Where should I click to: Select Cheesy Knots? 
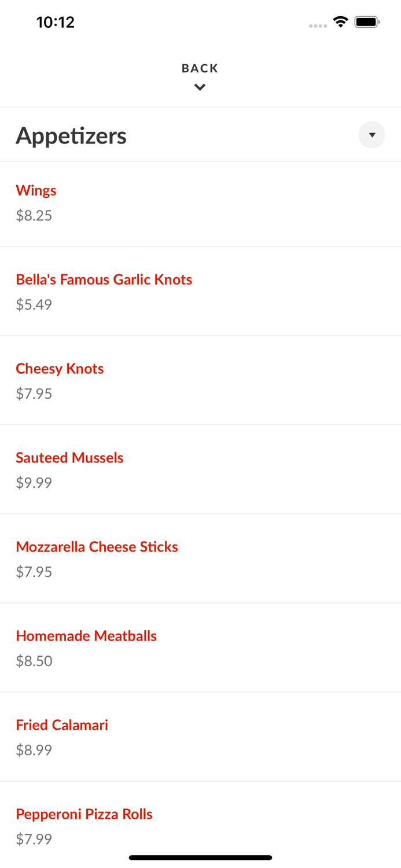[60, 369]
